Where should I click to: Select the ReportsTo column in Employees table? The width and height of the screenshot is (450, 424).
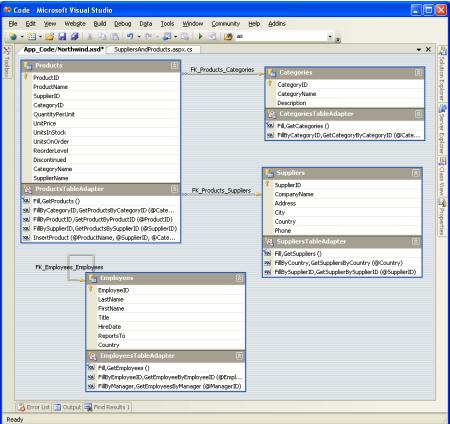tap(112, 336)
